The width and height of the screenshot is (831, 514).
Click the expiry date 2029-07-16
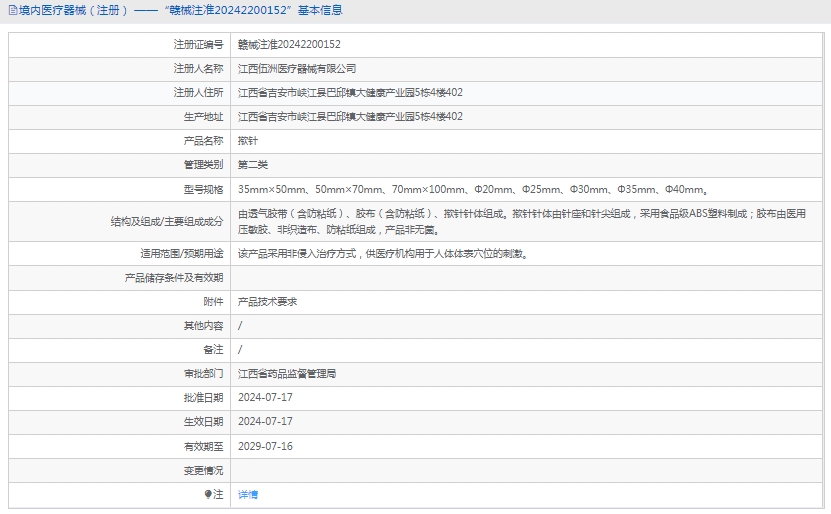tap(265, 446)
